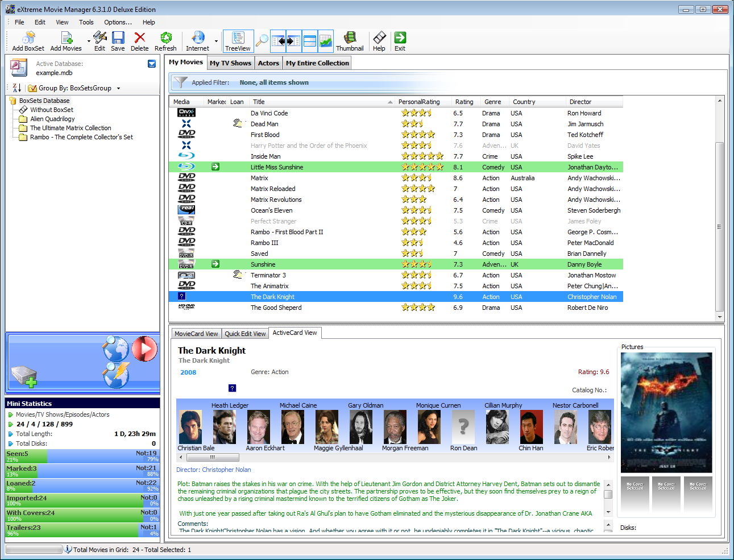Switch to the Quick Edit View tab
Viewport: 734px width, 560px height.
click(x=245, y=334)
